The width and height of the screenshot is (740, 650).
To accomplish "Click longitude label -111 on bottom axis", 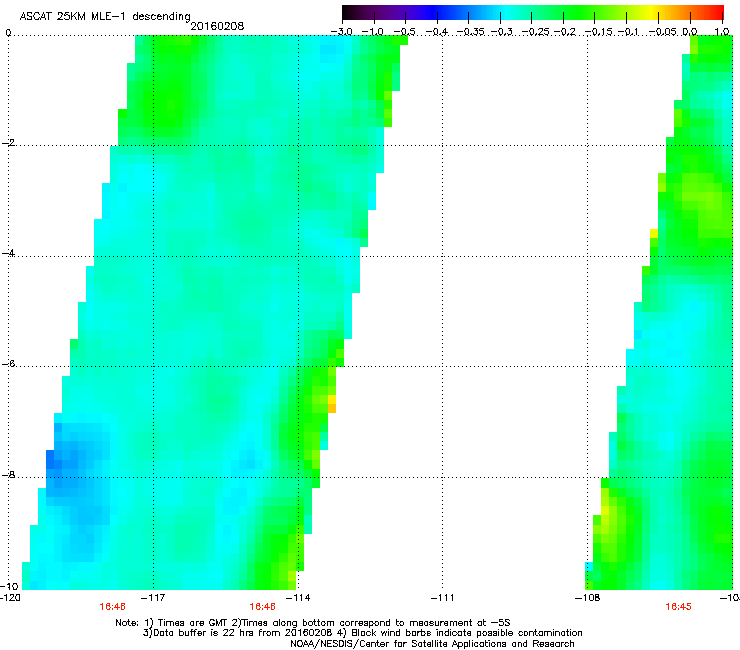I will (x=443, y=598).
